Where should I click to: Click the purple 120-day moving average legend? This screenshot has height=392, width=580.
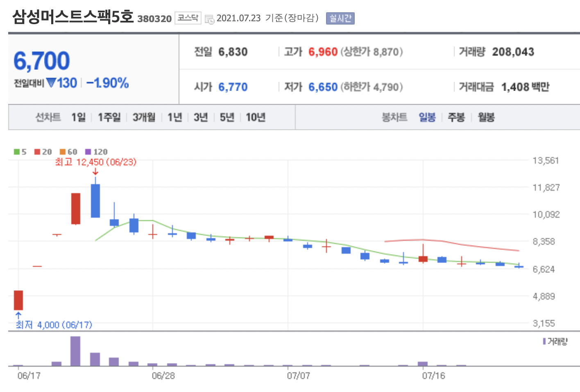pos(96,152)
